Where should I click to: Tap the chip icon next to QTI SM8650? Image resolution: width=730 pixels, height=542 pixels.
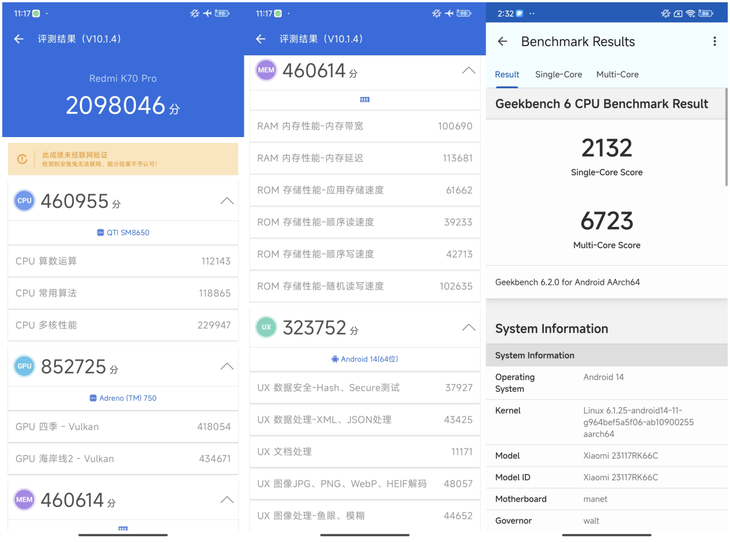pos(100,232)
